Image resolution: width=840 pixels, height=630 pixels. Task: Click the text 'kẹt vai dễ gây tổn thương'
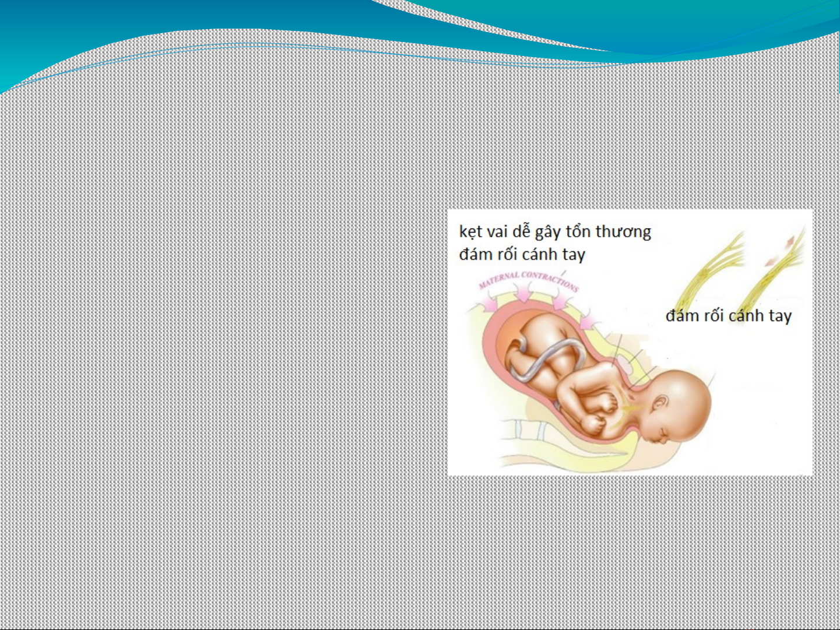click(x=554, y=232)
